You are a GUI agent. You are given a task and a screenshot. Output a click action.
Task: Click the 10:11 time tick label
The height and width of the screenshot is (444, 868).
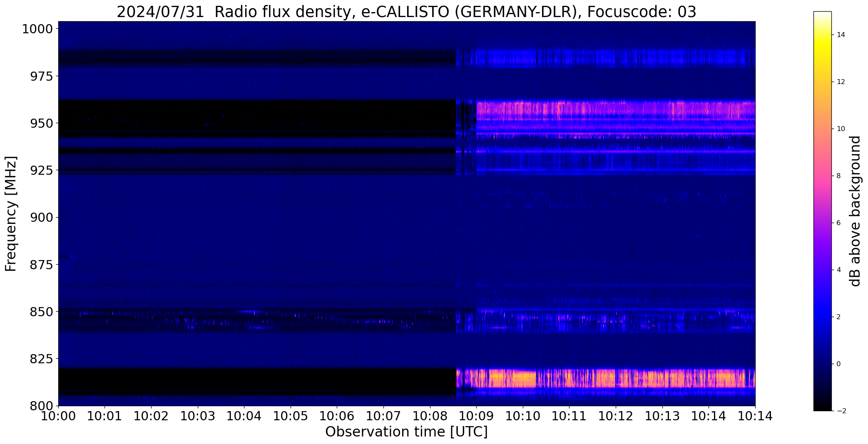tap(569, 416)
